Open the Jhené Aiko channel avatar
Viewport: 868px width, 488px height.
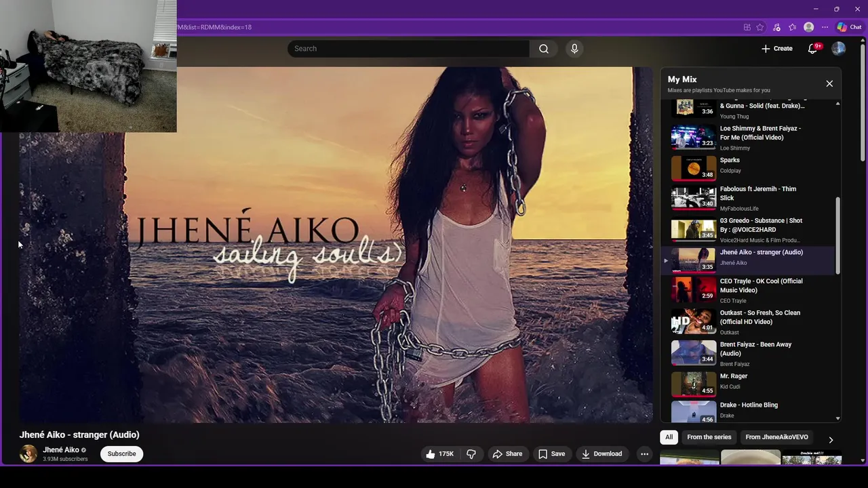[x=28, y=454]
